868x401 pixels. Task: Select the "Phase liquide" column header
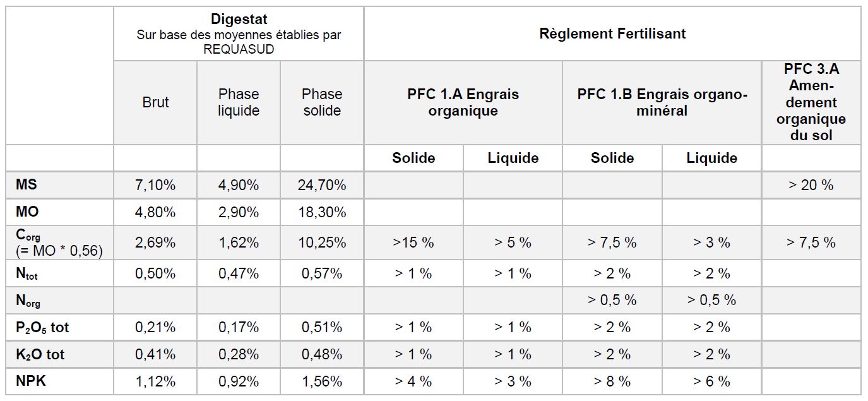click(x=239, y=102)
